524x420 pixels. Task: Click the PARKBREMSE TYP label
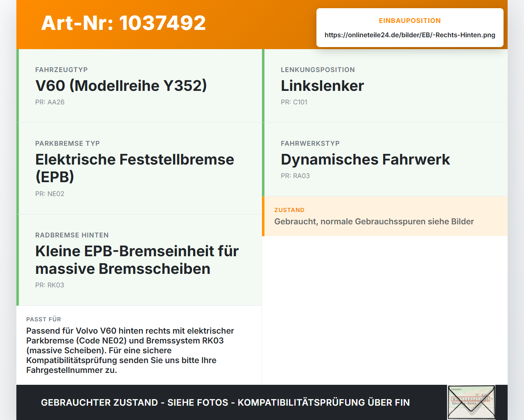click(x=68, y=143)
